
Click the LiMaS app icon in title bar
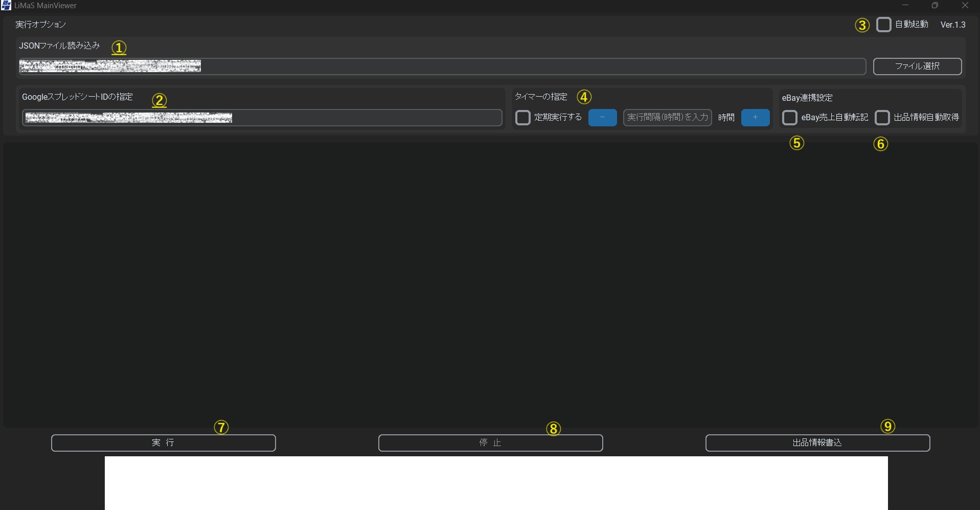point(6,6)
